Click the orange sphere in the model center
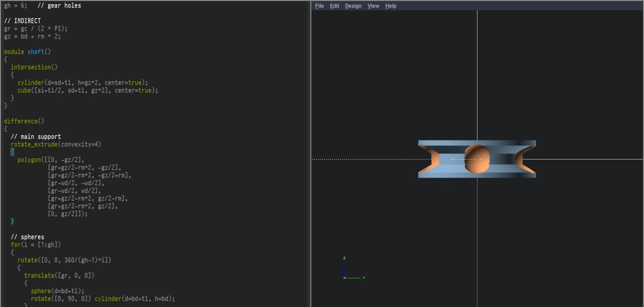The width and height of the screenshot is (644, 307). tap(476, 159)
